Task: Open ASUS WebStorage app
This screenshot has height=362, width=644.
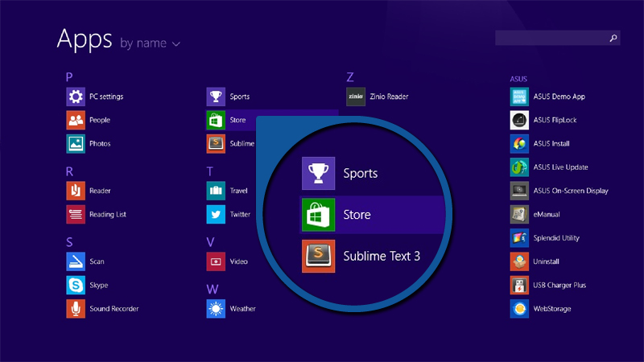Action: (x=519, y=309)
